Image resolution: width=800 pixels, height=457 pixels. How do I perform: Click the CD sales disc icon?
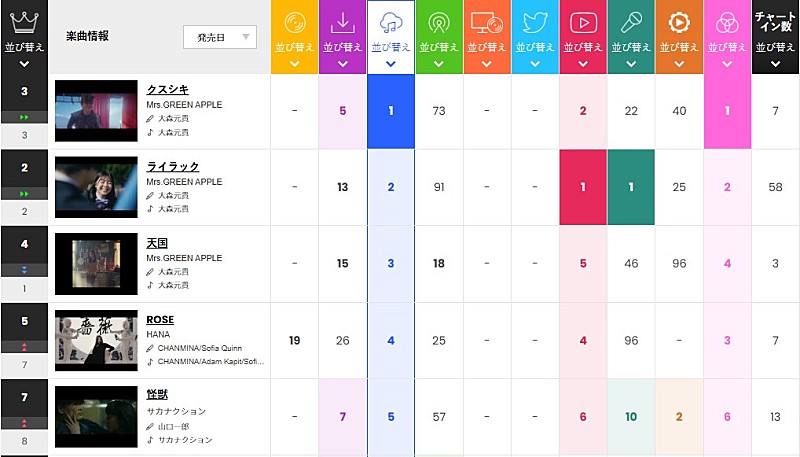(295, 22)
